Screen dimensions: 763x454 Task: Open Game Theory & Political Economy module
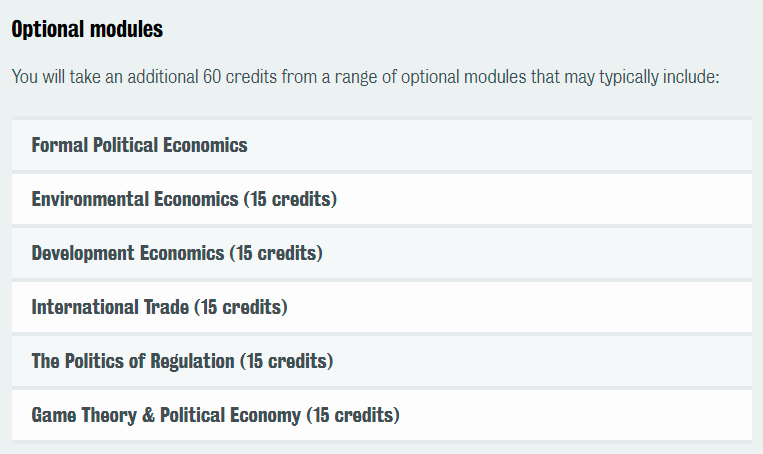382,415
